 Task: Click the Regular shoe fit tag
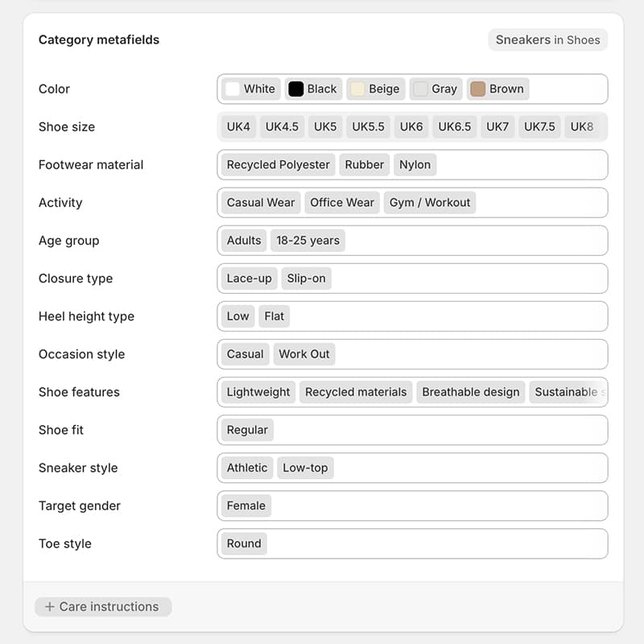[x=246, y=430]
